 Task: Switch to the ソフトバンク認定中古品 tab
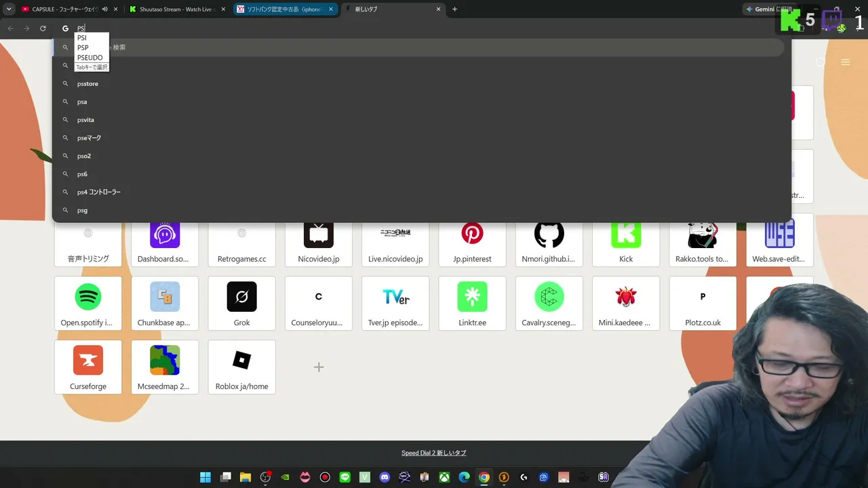(x=285, y=9)
